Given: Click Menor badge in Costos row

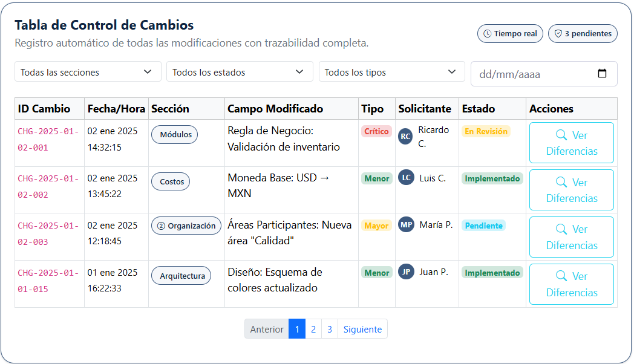Looking at the screenshot, I should 377,178.
